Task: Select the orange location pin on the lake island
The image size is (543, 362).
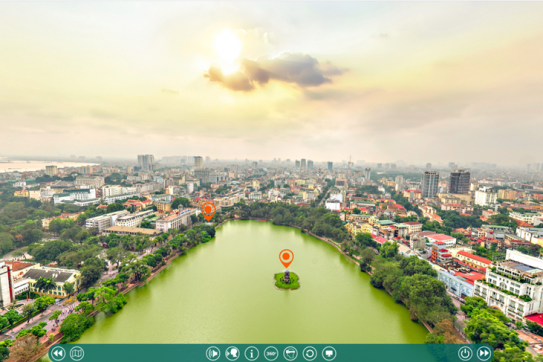Action: (x=286, y=258)
